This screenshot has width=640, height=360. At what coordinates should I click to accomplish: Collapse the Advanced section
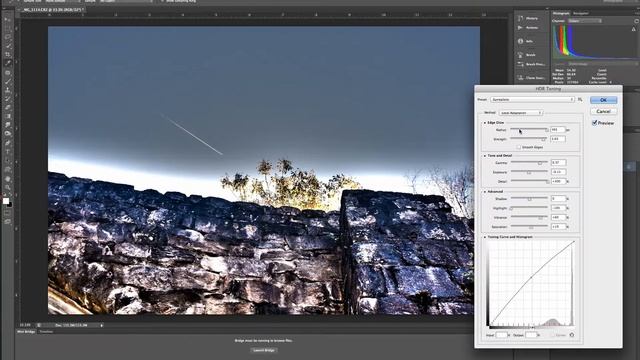point(485,191)
